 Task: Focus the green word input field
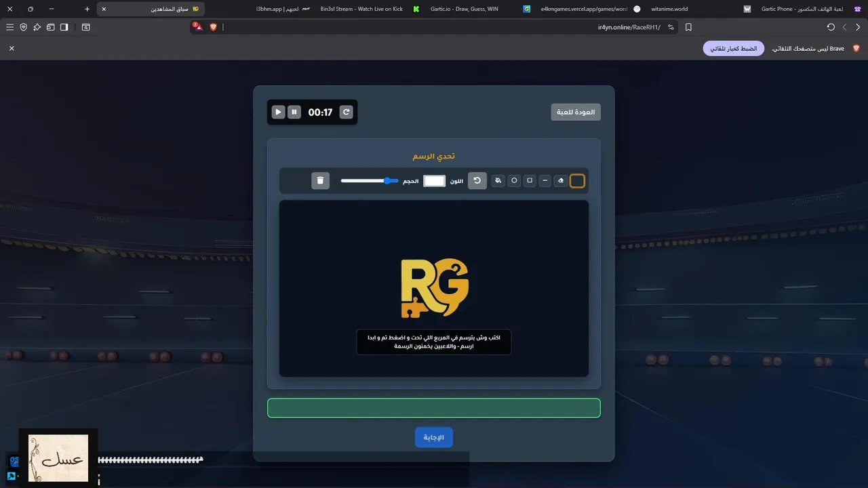(434, 408)
